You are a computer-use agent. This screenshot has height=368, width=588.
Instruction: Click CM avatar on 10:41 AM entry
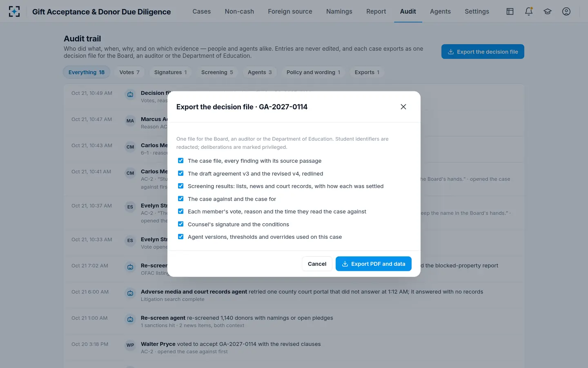[x=130, y=173]
